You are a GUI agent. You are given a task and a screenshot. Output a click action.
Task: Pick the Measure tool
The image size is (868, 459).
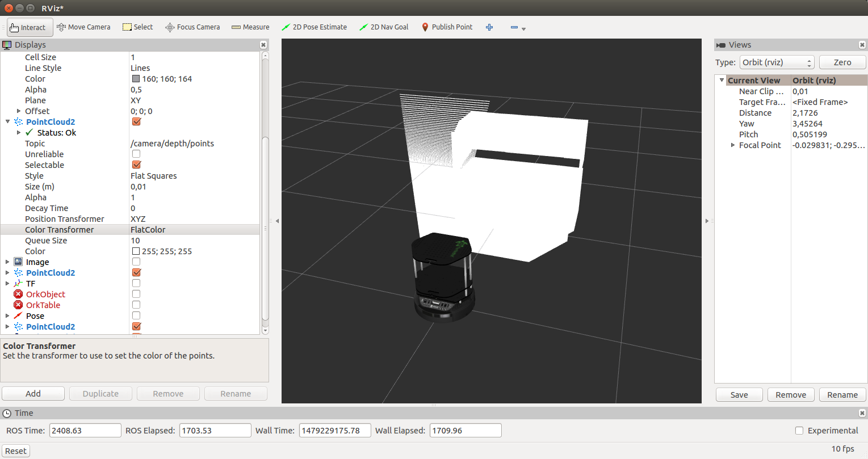250,27
